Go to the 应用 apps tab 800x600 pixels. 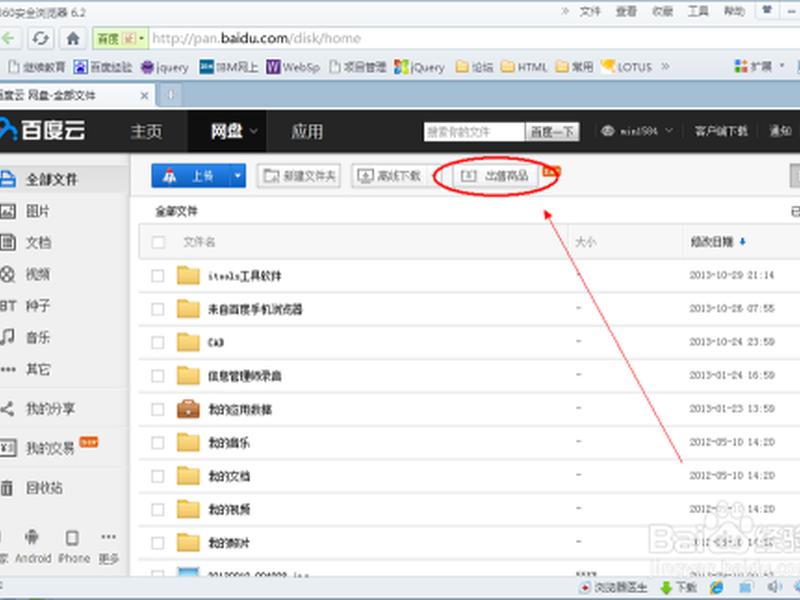point(307,132)
